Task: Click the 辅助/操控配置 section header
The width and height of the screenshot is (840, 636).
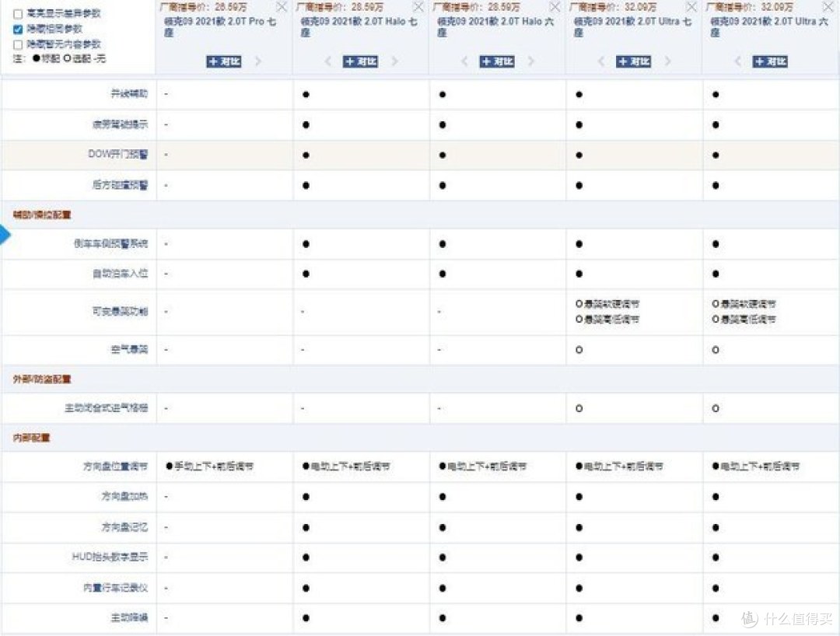Action: (42, 215)
